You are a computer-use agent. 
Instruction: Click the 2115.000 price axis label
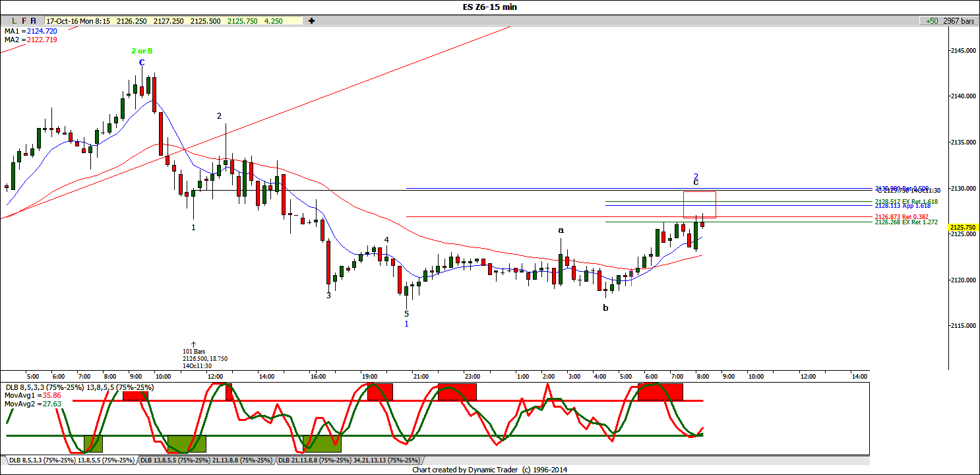tap(962, 326)
